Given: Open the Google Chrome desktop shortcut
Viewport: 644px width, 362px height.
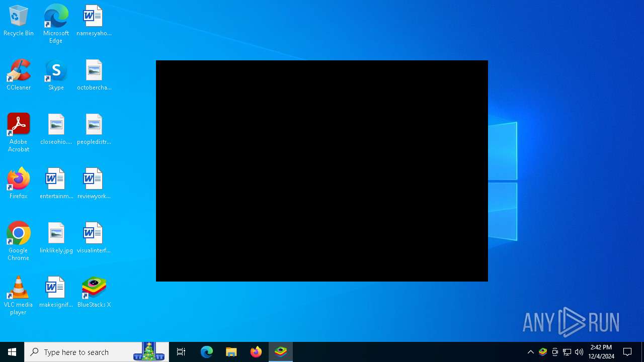Looking at the screenshot, I should [19, 241].
